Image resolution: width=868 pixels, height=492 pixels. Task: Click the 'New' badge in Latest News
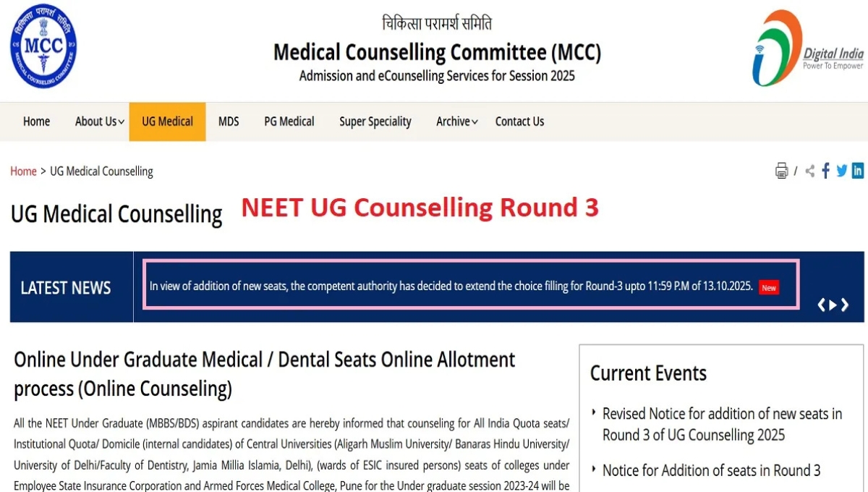pos(769,287)
